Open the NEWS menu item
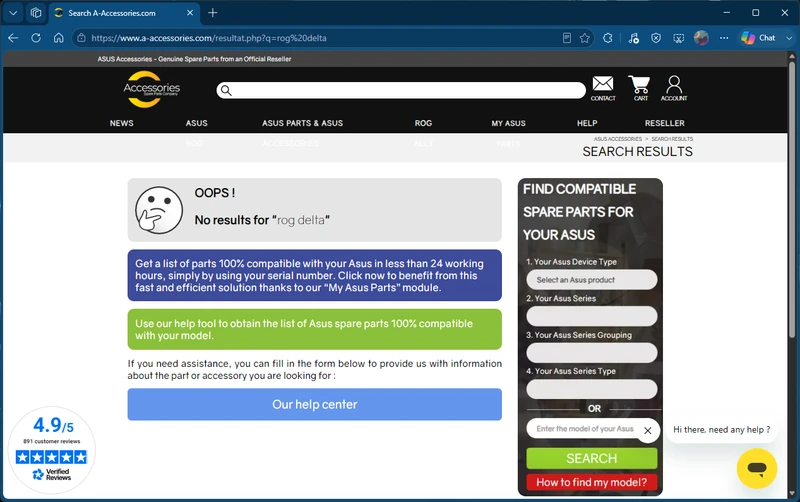The image size is (800, 502). click(x=121, y=123)
